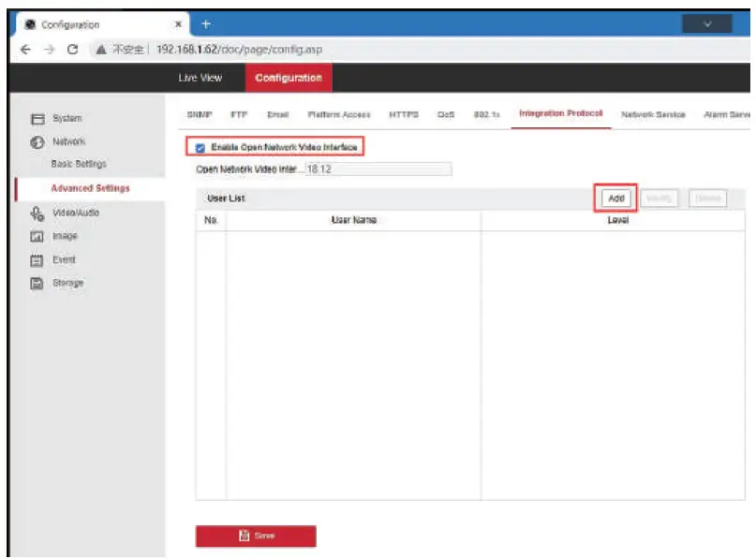Viewport: 756px width, 559px height.
Task: Click the System sidebar icon
Action: tap(37, 119)
